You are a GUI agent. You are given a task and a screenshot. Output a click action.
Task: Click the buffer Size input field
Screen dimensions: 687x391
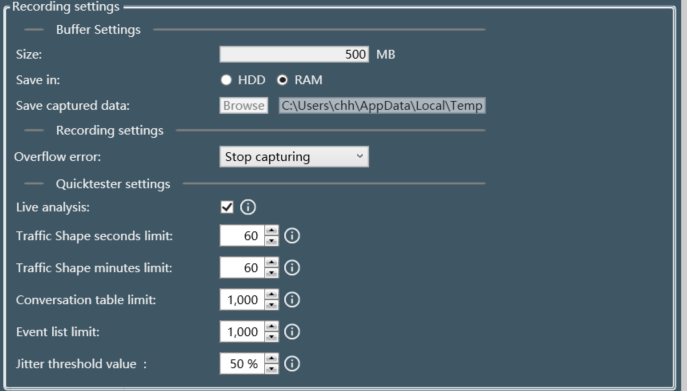point(294,54)
